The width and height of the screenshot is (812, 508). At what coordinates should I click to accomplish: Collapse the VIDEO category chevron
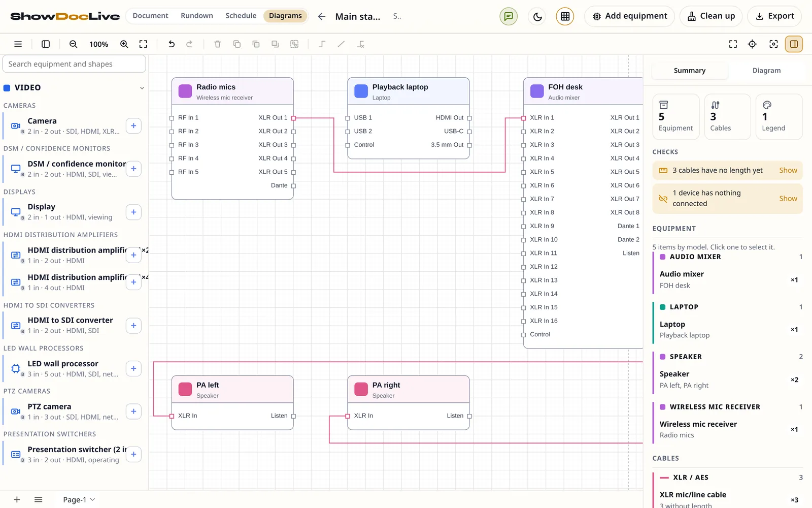[142, 88]
